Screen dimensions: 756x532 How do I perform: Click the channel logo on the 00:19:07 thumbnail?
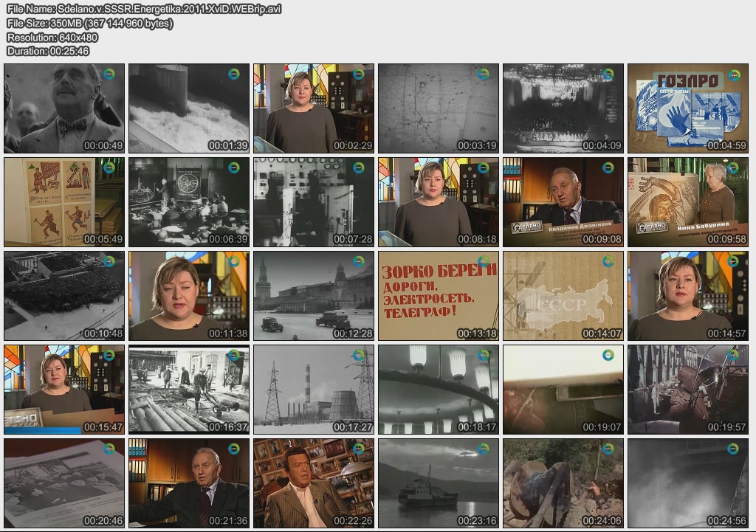tap(608, 356)
